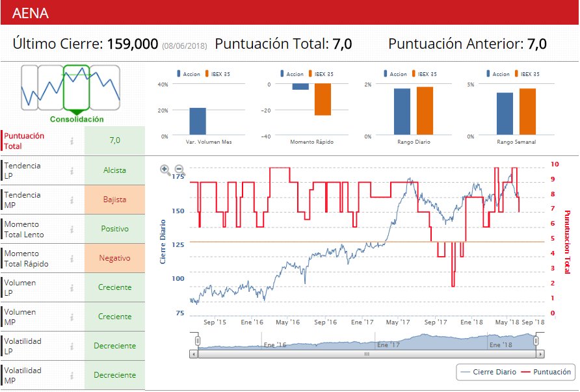Viewport: 580px width, 392px height.
Task: Click Puntuación Anterior: 7,0 text
Action: coord(467,44)
